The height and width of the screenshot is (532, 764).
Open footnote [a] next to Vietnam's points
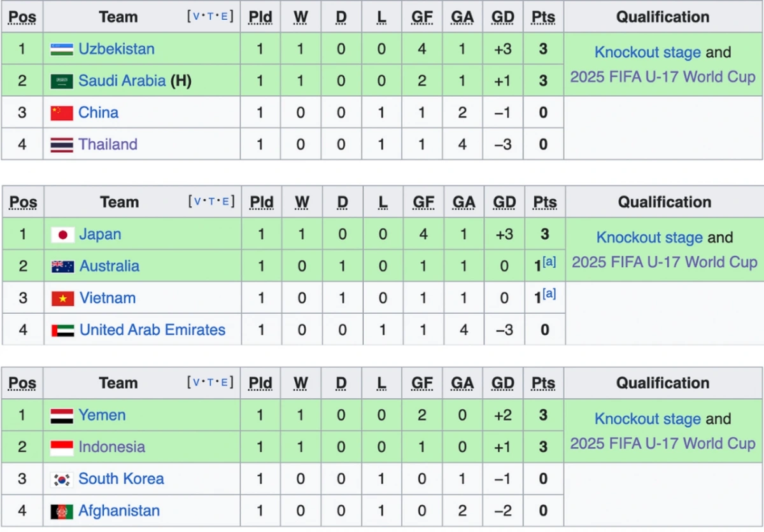point(549,293)
